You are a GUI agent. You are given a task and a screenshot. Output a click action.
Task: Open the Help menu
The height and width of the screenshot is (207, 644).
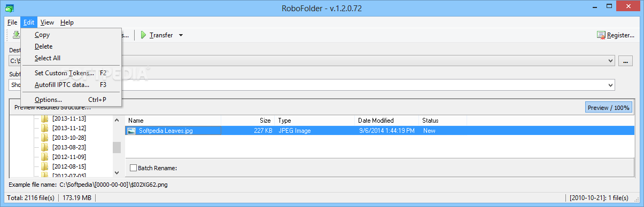(x=67, y=22)
